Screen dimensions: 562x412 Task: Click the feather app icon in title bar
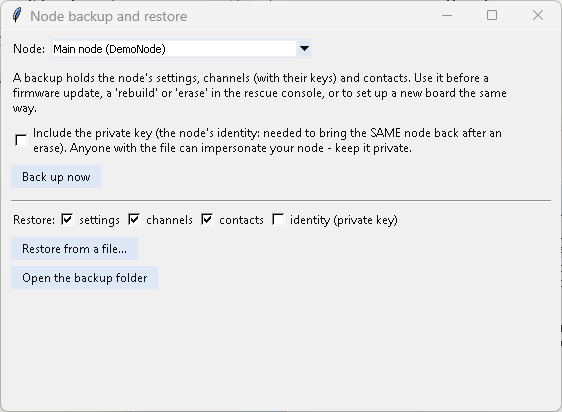coord(16,16)
